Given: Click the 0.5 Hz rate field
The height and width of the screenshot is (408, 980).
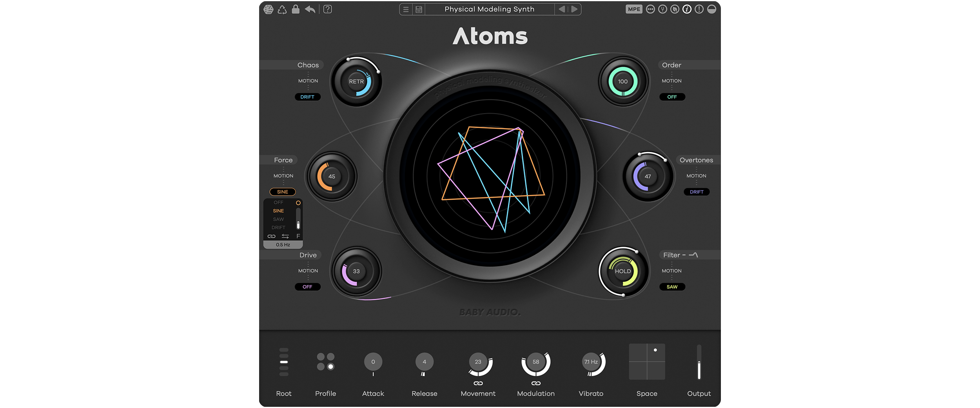Looking at the screenshot, I should 283,244.
